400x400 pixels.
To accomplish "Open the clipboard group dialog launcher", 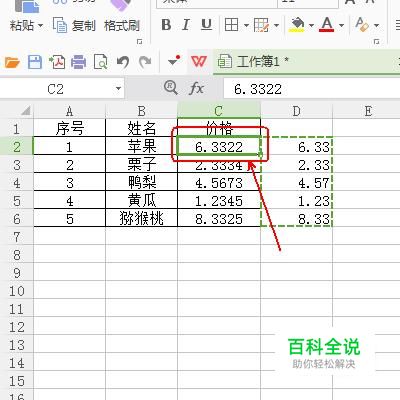I will click(139, 42).
